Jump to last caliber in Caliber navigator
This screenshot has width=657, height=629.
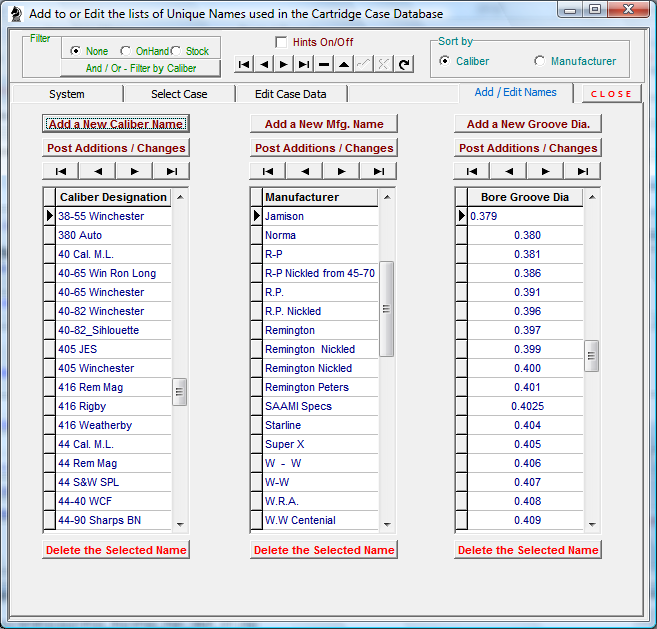[172, 171]
